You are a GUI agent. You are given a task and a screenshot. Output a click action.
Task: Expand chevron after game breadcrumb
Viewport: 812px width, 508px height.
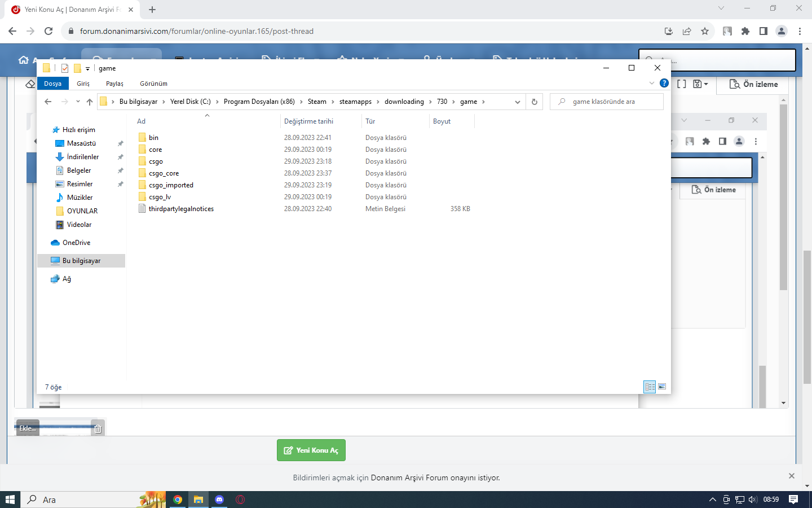(x=483, y=102)
